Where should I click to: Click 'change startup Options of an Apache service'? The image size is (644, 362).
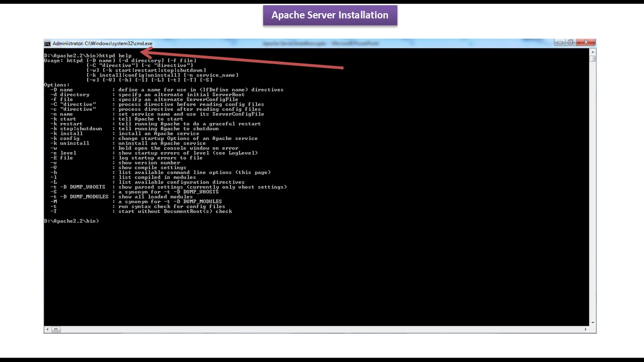188,139
